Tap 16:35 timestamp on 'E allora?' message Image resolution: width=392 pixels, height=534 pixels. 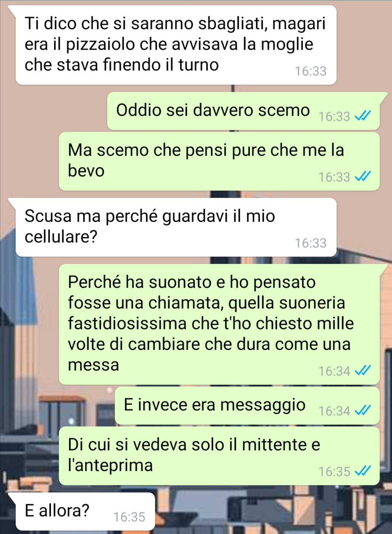[129, 517]
